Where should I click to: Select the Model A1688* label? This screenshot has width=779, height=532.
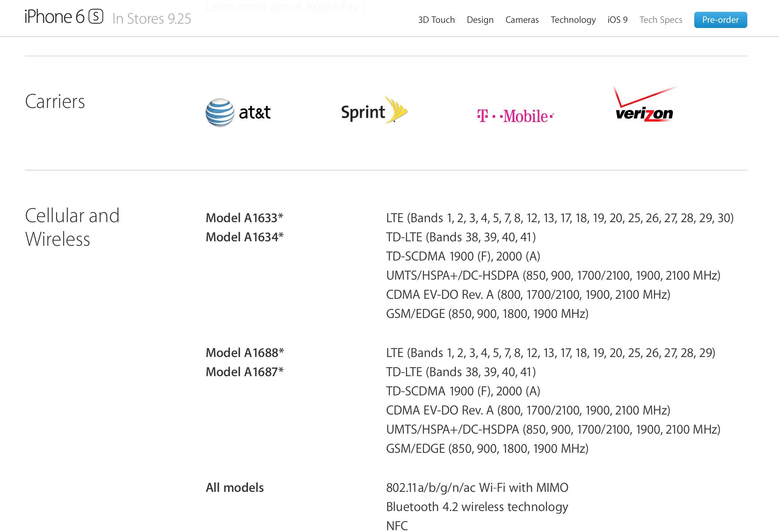coord(245,353)
